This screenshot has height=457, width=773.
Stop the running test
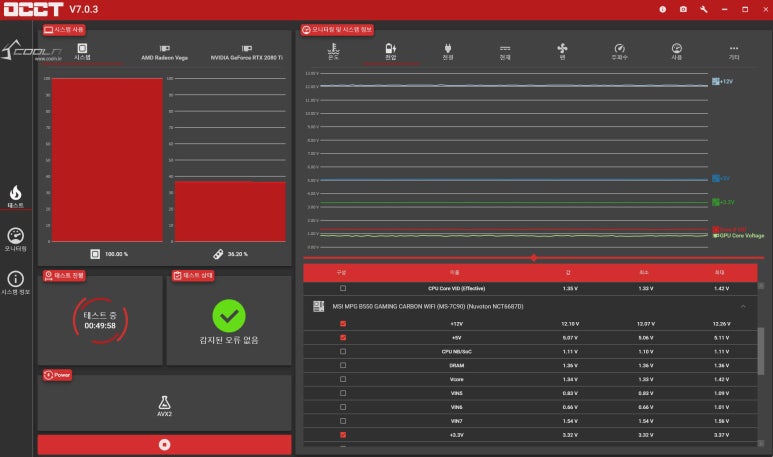(x=165, y=445)
